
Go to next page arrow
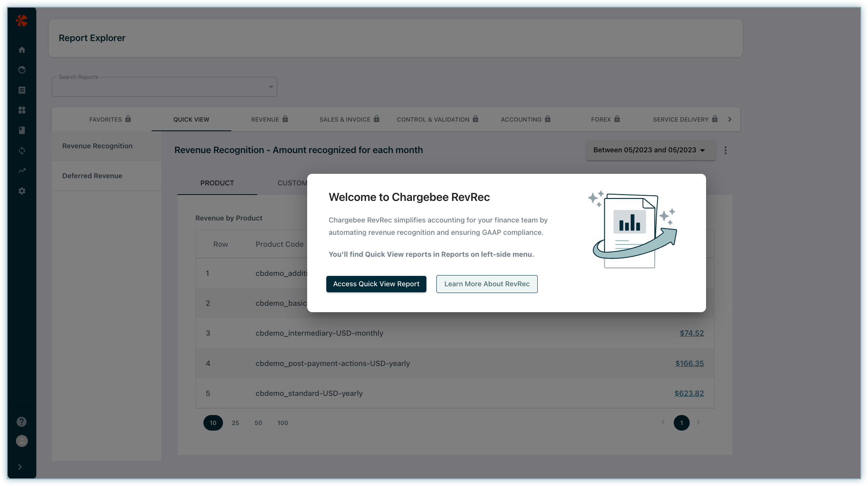click(x=698, y=422)
